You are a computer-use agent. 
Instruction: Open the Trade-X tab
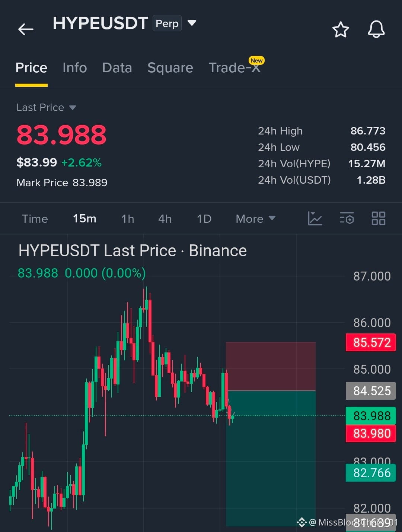[x=234, y=68]
